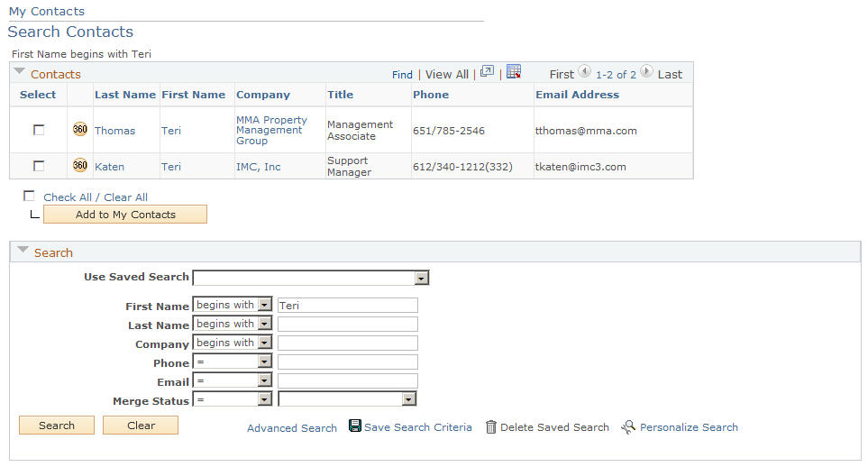The height and width of the screenshot is (467, 868).
Task: Click email tthomas@mma.com cell
Action: click(x=586, y=131)
